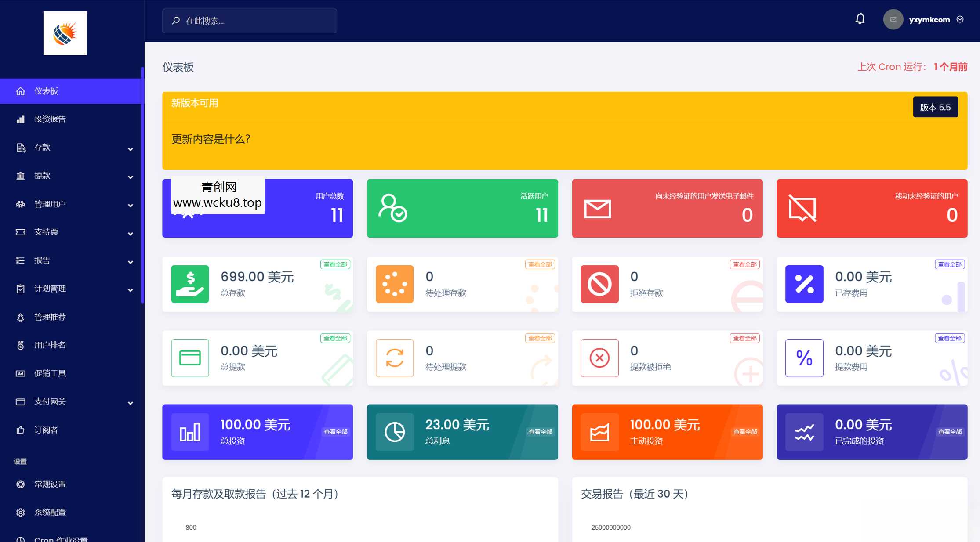
Task: Click the notification bell icon
Action: pos(860,19)
